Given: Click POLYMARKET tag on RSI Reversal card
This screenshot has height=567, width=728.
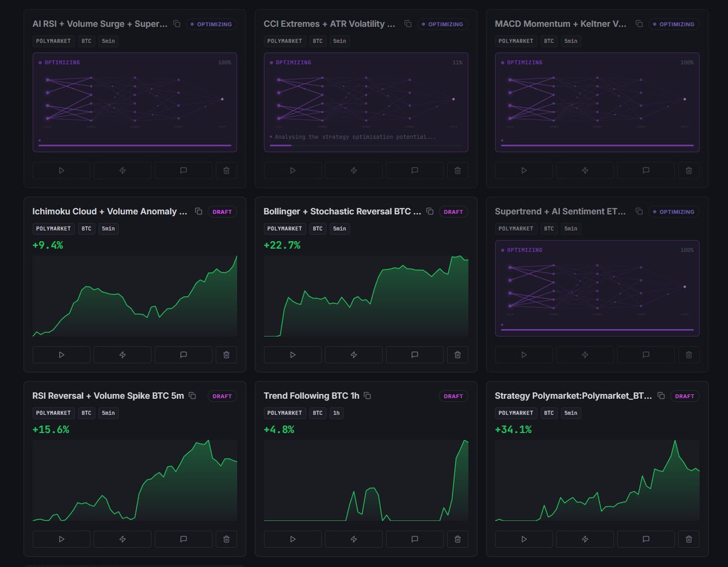Looking at the screenshot, I should tap(53, 413).
